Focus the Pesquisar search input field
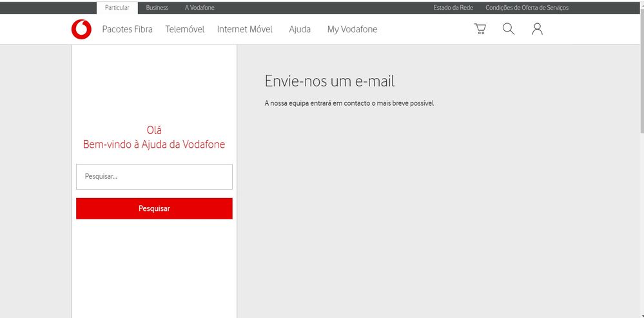This screenshot has width=644, height=318. (154, 177)
